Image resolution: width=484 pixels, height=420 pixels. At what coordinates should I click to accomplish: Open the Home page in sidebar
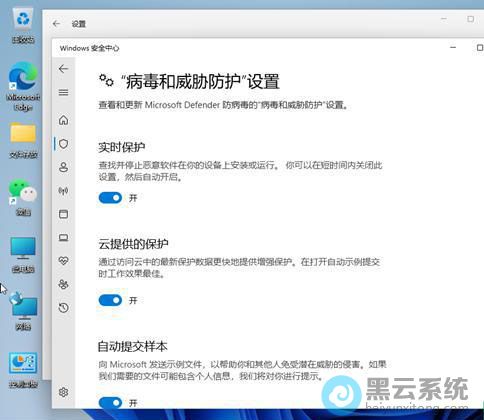(x=63, y=120)
